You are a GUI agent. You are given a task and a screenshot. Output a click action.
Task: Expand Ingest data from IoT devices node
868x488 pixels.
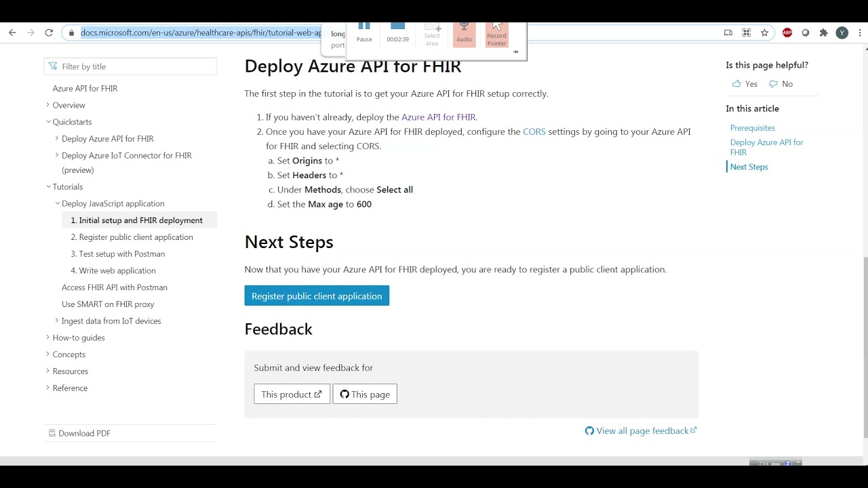coord(57,321)
